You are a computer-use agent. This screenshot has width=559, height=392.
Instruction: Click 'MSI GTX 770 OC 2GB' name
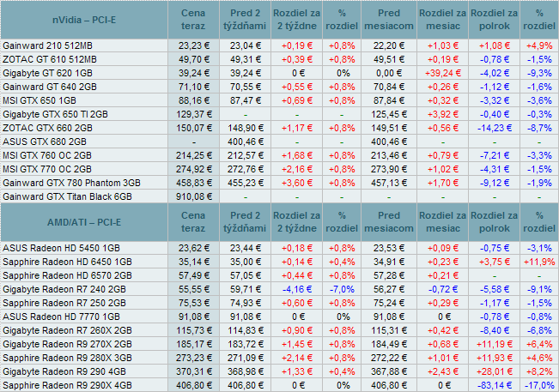47,169
